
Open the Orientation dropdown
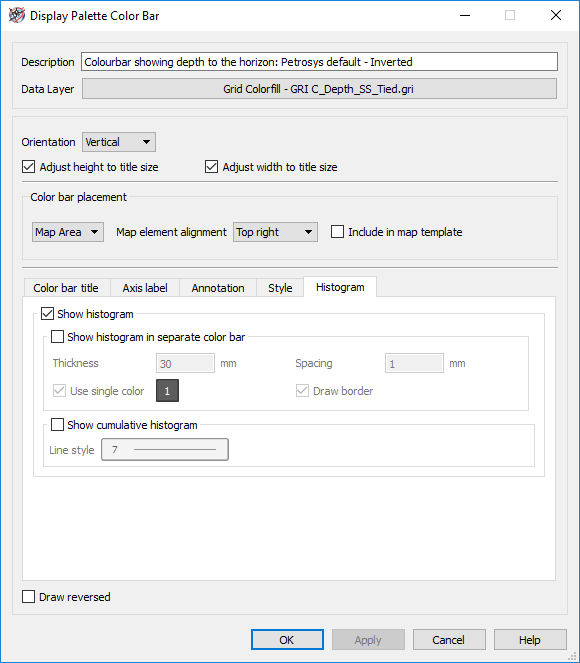tap(119, 142)
